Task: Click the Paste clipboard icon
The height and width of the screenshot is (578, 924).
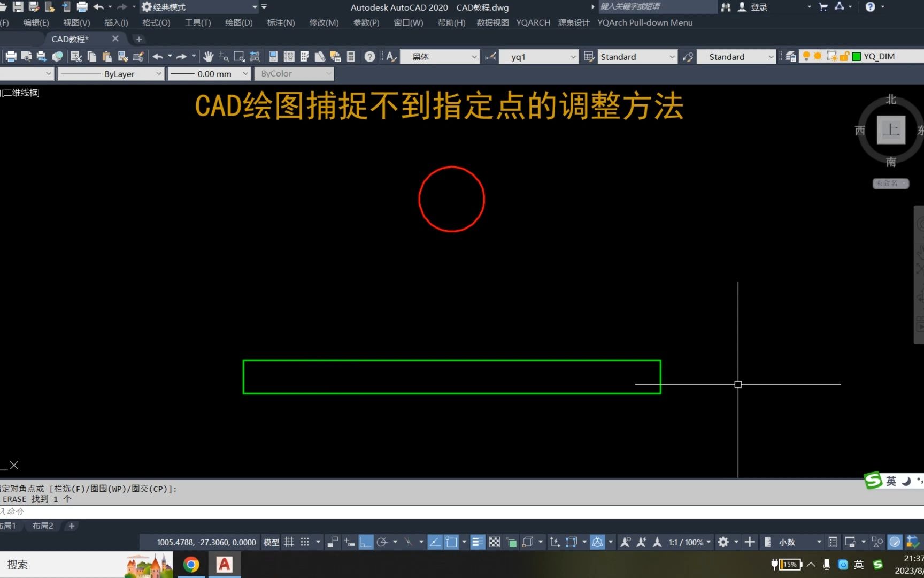Action: (107, 57)
